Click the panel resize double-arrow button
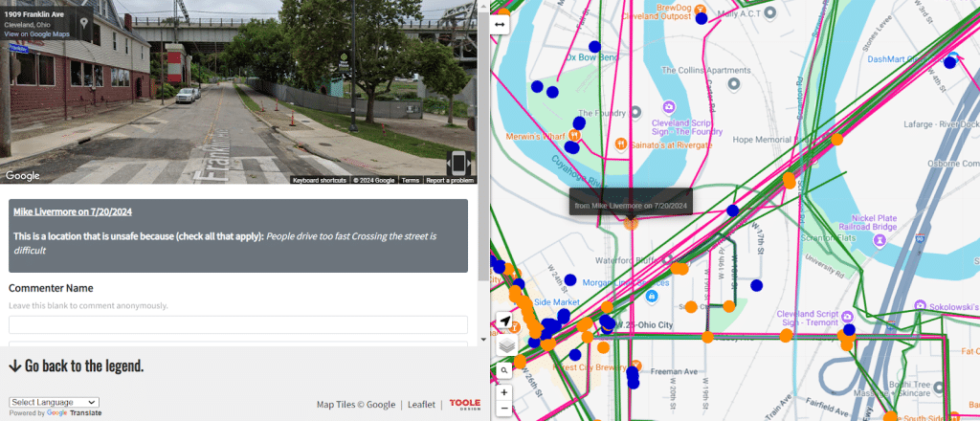Image resolution: width=980 pixels, height=421 pixels. pyautogui.click(x=499, y=23)
